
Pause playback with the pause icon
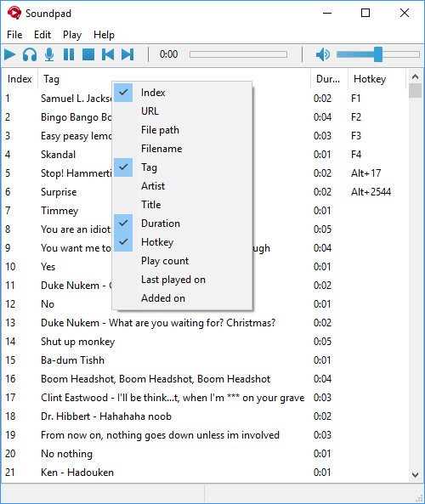pyautogui.click(x=69, y=54)
